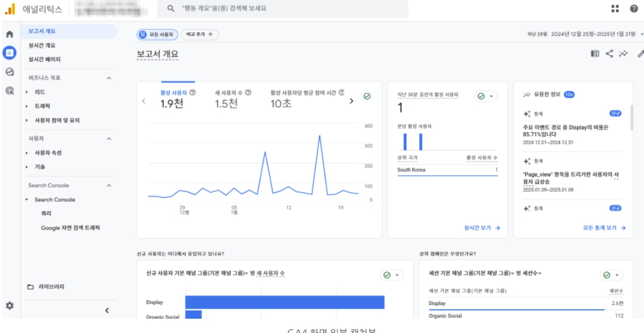Open data quality dropdown in realtime card
This screenshot has height=333, width=644.
click(x=486, y=97)
